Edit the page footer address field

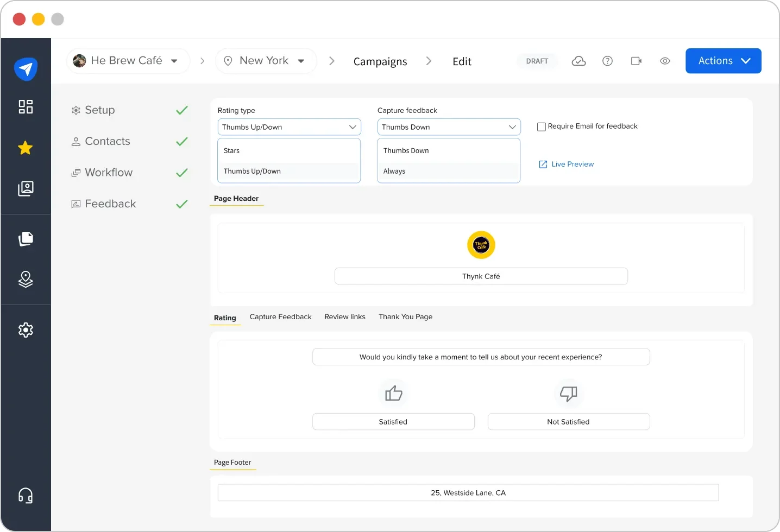[x=468, y=492]
